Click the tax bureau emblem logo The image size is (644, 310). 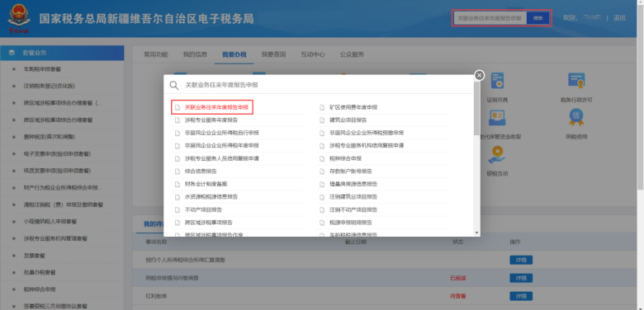(x=18, y=18)
